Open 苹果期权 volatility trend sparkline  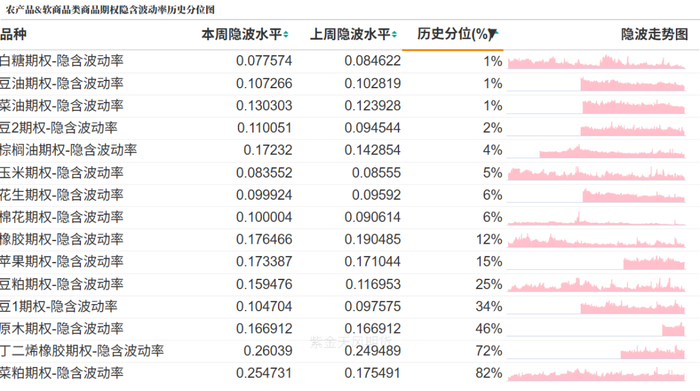point(596,262)
